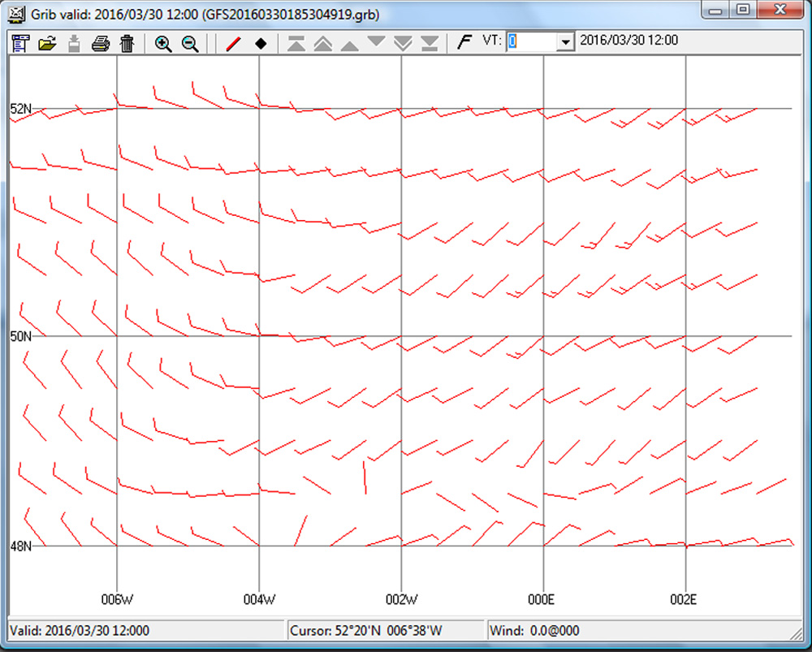This screenshot has width=812, height=652.
Task: Click inside the VT value field
Action: [530, 42]
